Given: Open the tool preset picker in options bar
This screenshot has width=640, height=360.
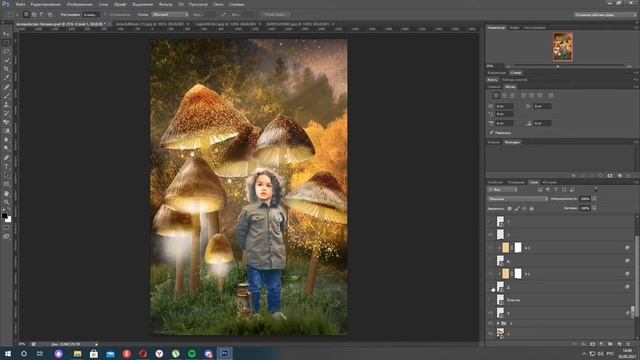Looking at the screenshot, I should click(12, 14).
